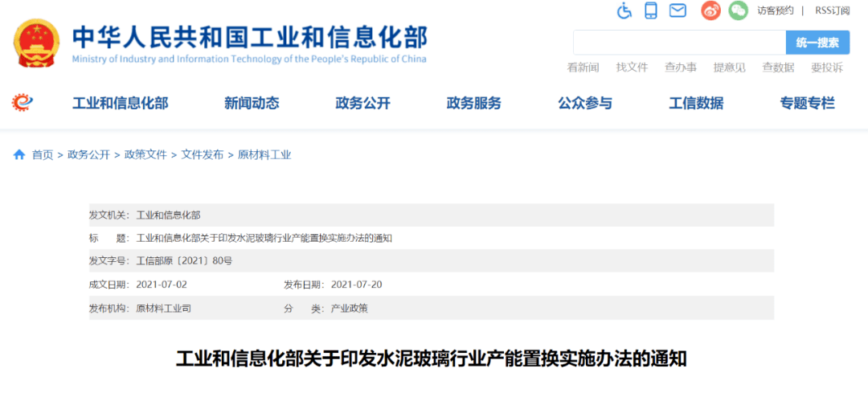
Task: Select 查办事 quick link
Action: point(681,68)
